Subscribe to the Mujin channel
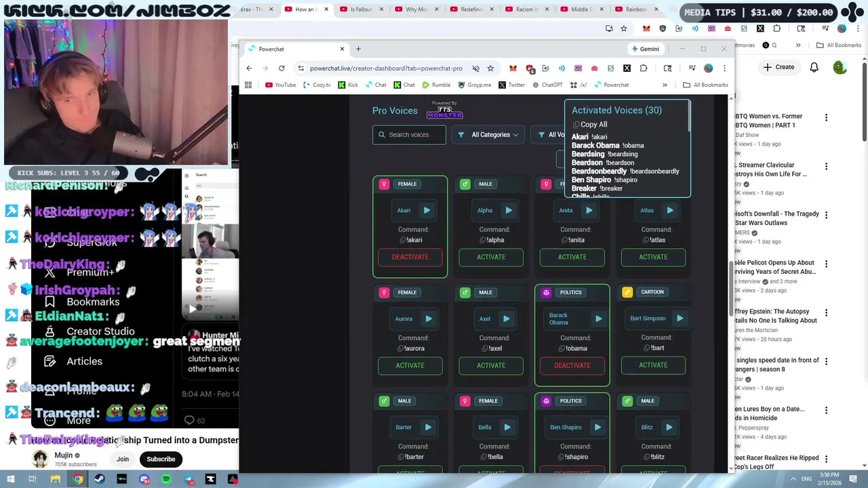This screenshot has width=868, height=488. click(161, 459)
